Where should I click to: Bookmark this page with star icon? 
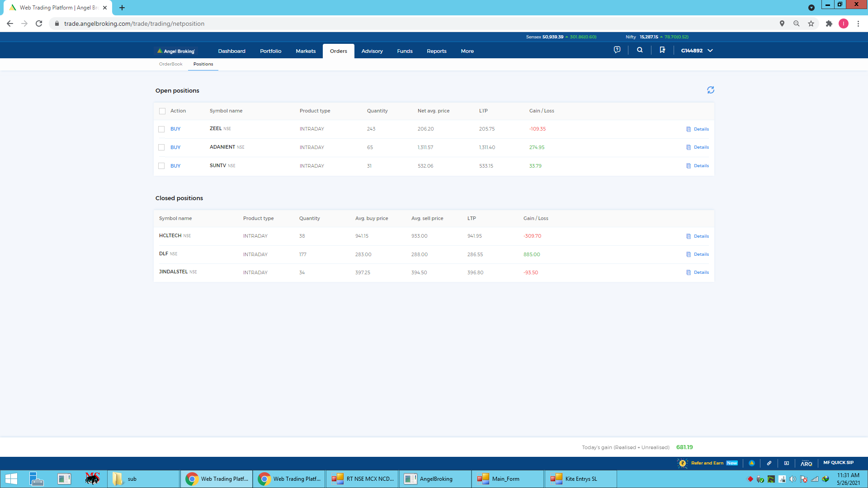click(x=811, y=23)
